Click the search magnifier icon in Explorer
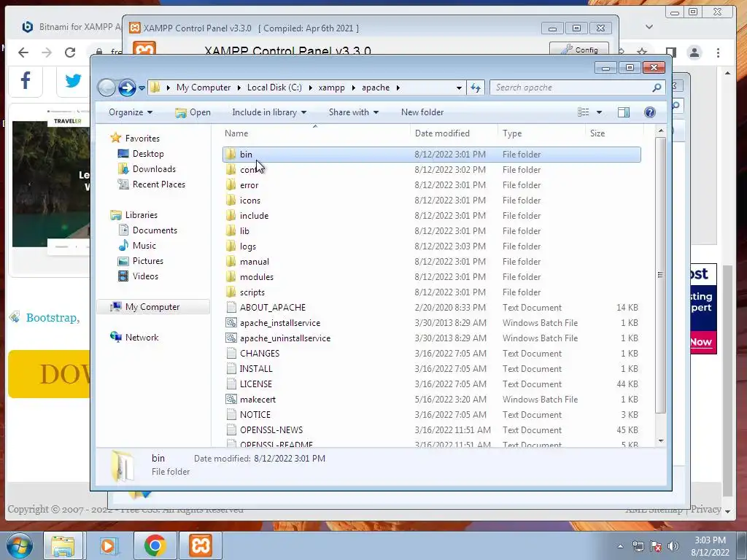 pos(657,87)
